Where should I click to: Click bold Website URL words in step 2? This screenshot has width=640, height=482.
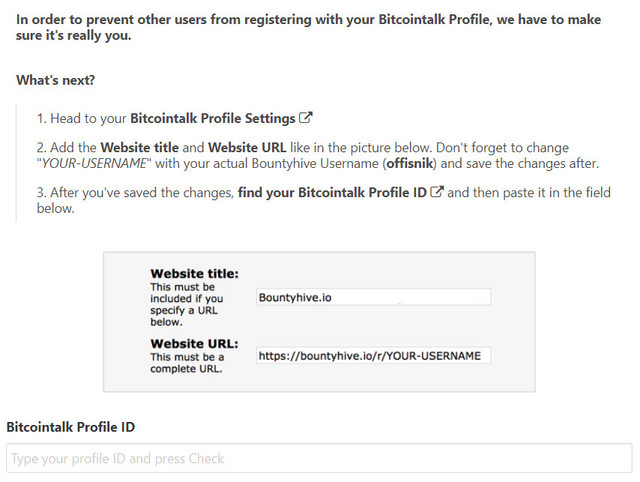click(247, 147)
